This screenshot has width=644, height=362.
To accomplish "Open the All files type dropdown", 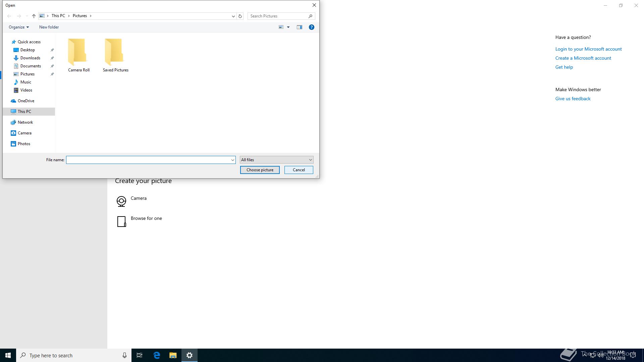I will tap(276, 160).
